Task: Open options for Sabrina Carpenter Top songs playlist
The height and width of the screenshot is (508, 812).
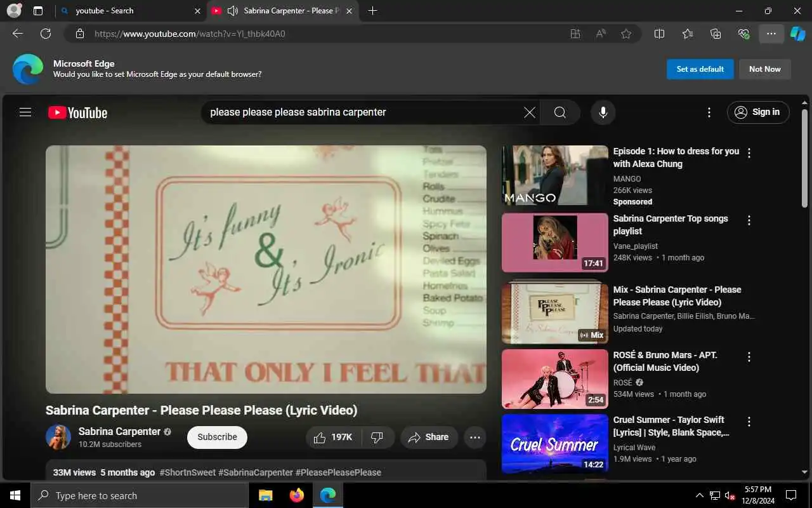Action: (x=749, y=220)
